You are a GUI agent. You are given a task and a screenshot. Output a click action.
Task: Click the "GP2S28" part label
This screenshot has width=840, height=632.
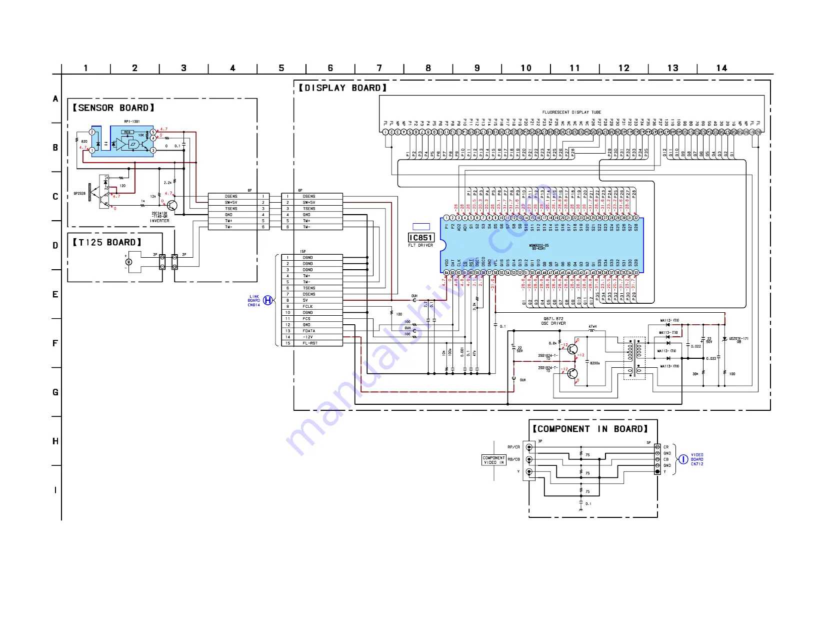(x=79, y=193)
